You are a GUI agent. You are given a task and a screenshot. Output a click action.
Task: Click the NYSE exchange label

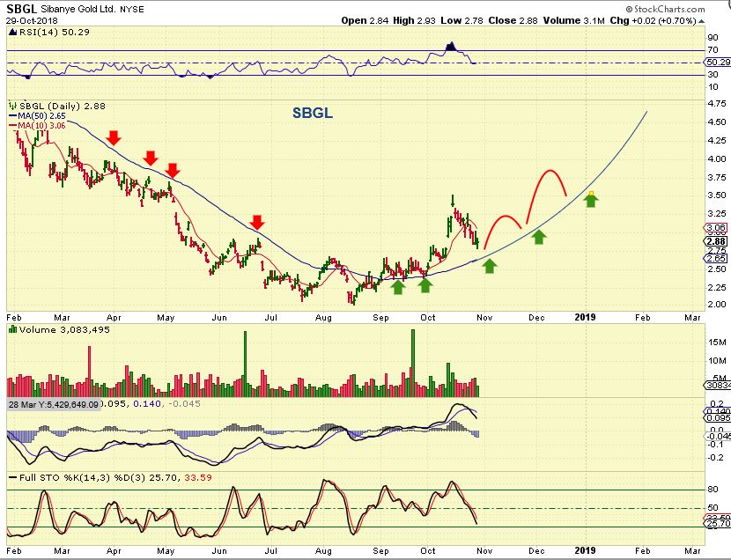tap(131, 10)
